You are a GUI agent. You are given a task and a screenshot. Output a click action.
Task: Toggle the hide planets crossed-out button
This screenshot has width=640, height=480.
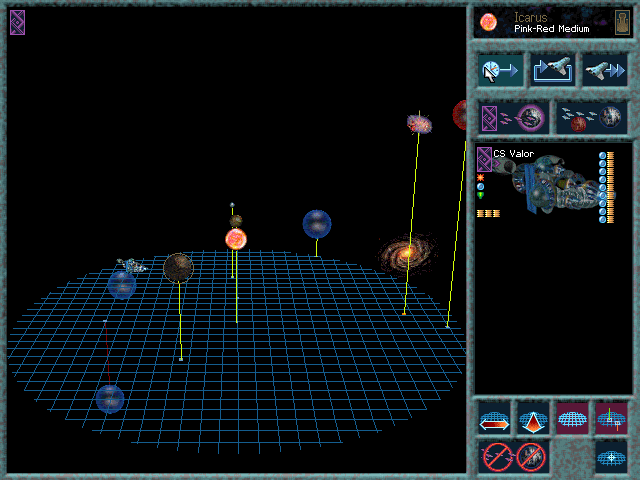(x=531, y=457)
